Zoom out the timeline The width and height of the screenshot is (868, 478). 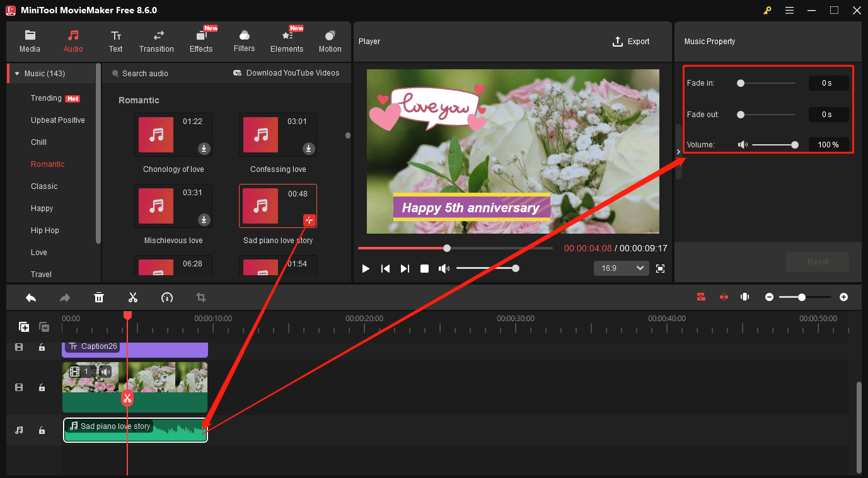point(769,297)
